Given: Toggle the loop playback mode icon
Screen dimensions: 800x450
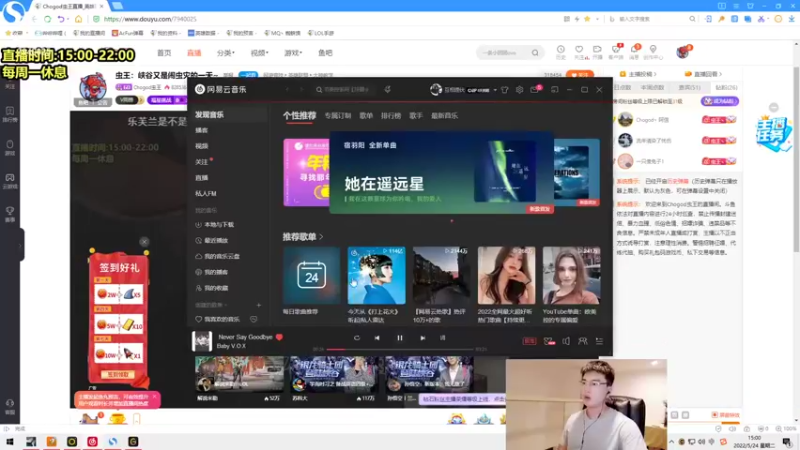Looking at the screenshot, I should point(357,338).
